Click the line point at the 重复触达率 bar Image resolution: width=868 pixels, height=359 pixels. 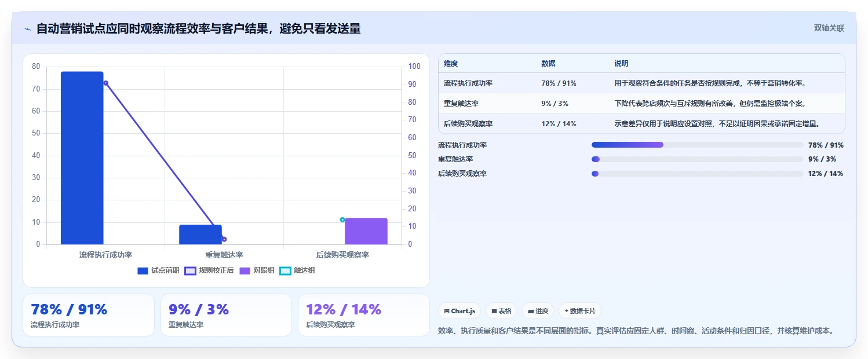coord(224,239)
